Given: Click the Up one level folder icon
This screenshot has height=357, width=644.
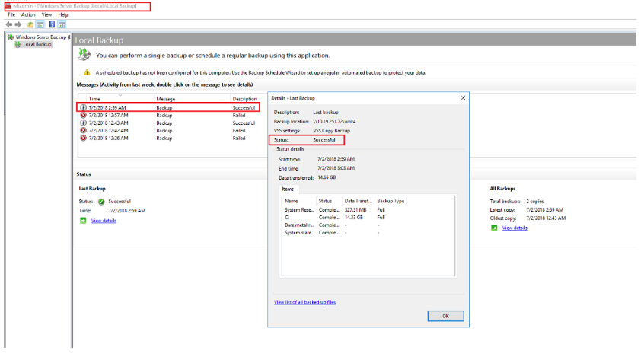Looking at the screenshot, I should pyautogui.click(x=30, y=24).
